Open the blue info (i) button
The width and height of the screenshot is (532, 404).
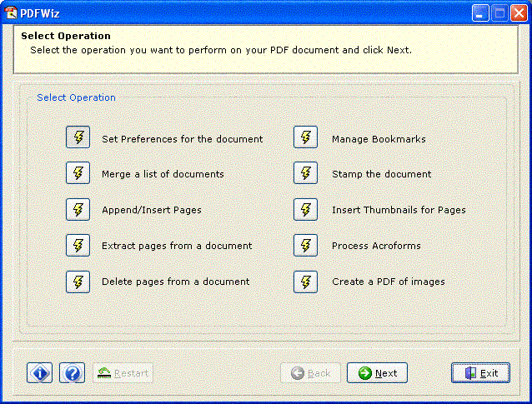click(x=40, y=373)
